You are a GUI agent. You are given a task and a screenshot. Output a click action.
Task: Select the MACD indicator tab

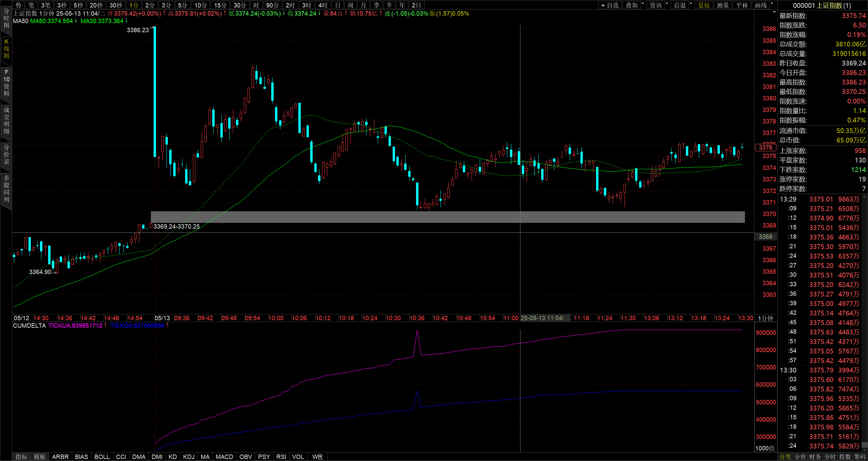(224, 457)
